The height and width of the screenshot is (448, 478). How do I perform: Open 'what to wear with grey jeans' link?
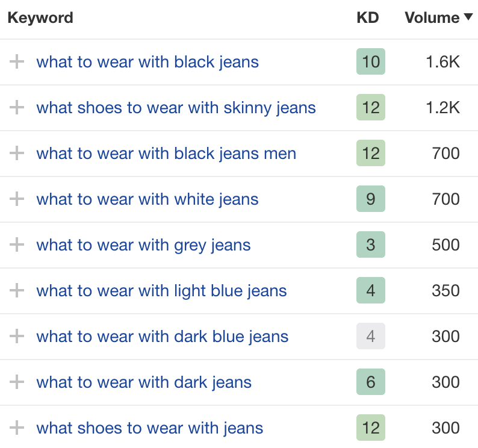143,246
